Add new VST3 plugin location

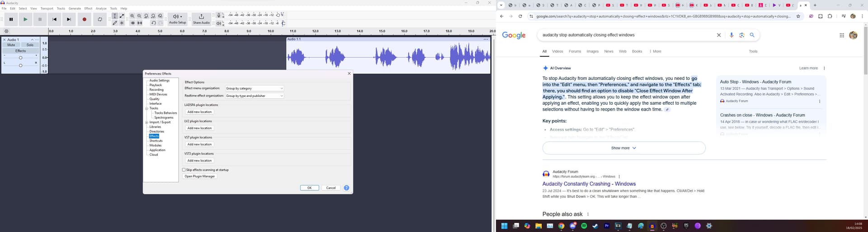click(199, 161)
